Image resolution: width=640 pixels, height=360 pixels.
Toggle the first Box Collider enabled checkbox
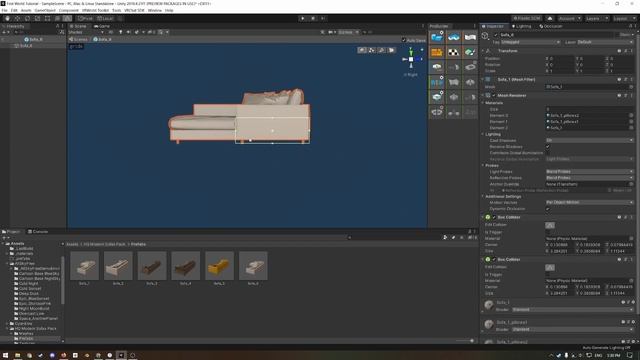494,217
